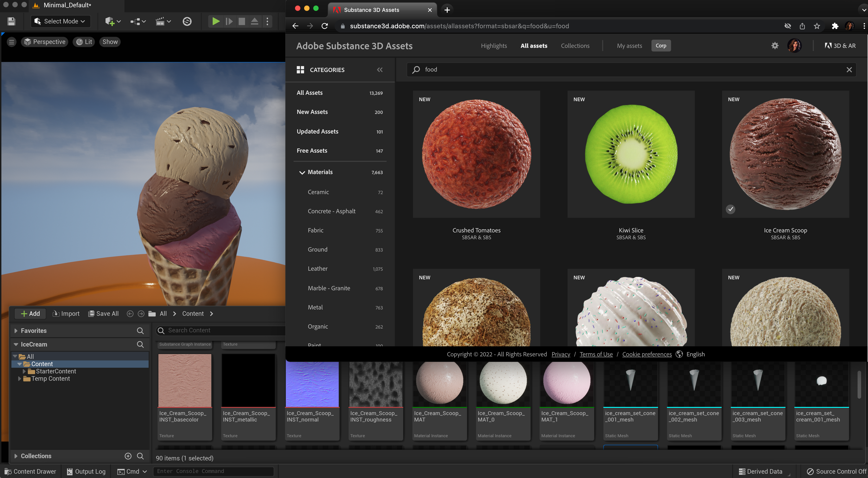The height and width of the screenshot is (478, 868).
Task: Click the viewport hamburger options icon
Action: pyautogui.click(x=11, y=42)
